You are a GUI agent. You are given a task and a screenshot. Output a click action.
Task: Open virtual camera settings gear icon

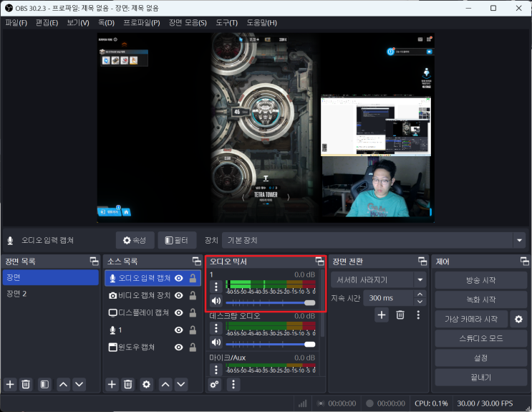(x=519, y=319)
